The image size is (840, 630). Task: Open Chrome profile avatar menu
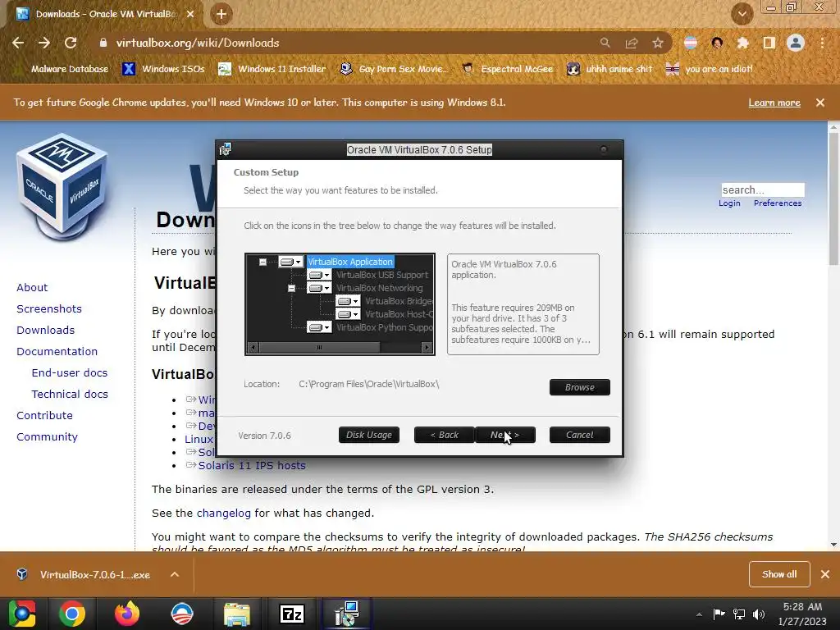coord(796,43)
